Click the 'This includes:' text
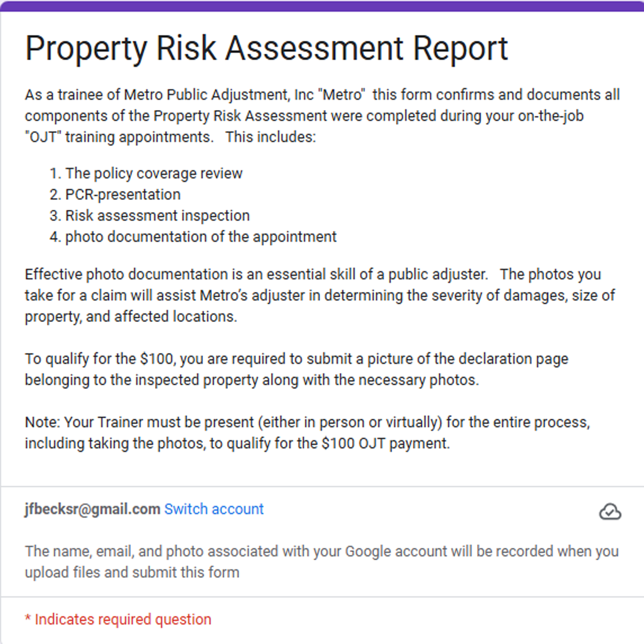Viewport: 644px width, 644px height. (270, 137)
